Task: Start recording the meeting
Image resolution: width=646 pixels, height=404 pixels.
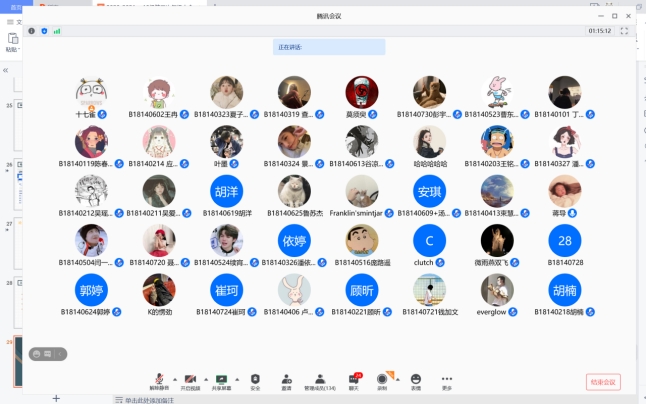Action: pyautogui.click(x=382, y=379)
